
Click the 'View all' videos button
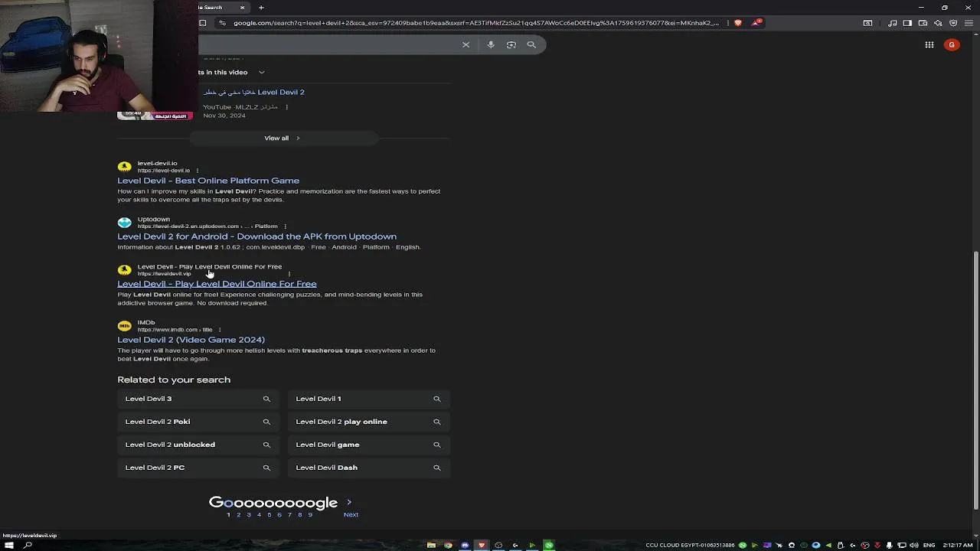pos(283,138)
